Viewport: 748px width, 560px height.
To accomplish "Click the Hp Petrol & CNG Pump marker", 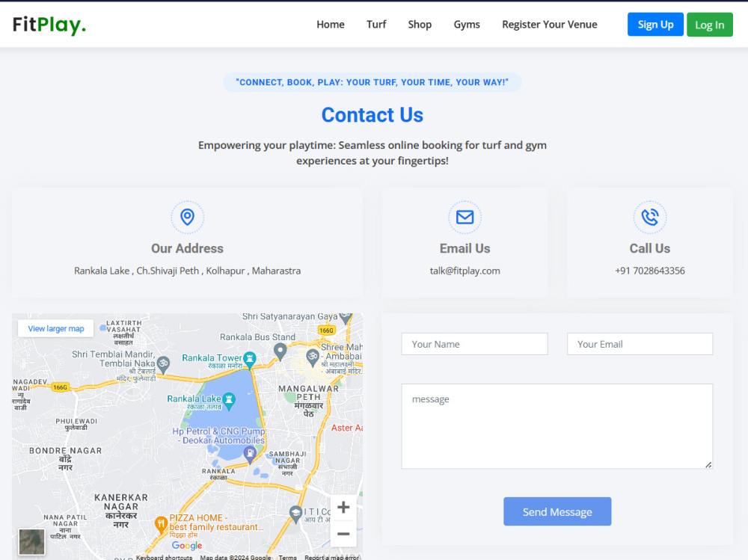I will click(250, 454).
